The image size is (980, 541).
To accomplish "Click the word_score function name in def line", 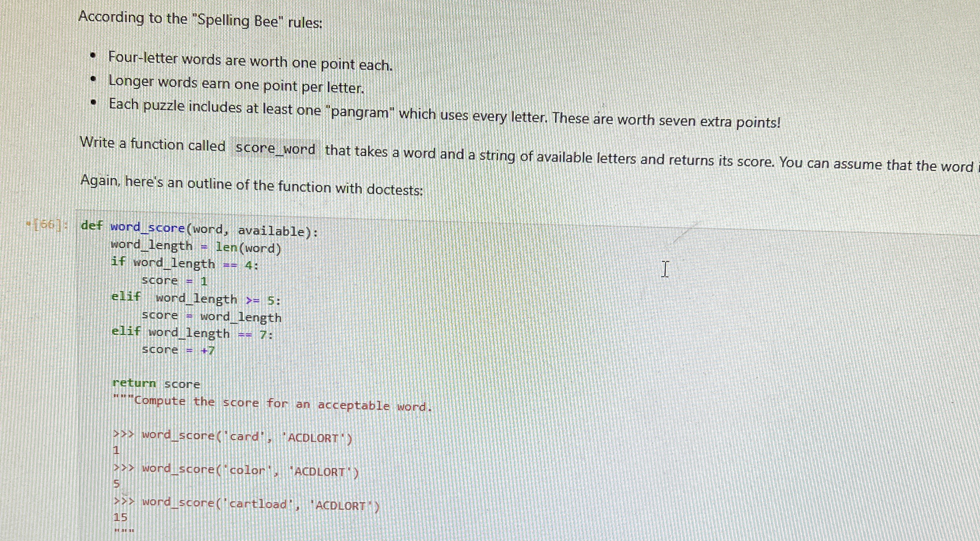I will tap(147, 228).
